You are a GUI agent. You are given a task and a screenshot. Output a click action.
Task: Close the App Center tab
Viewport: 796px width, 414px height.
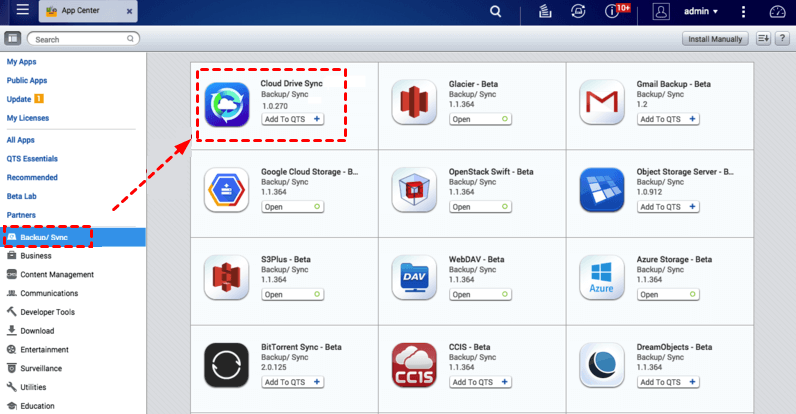coord(129,11)
